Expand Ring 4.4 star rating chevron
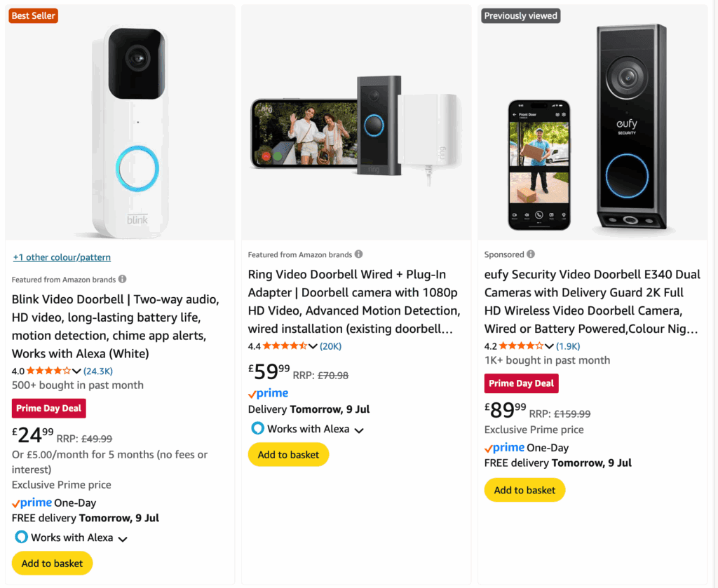The image size is (718, 588). pyautogui.click(x=313, y=346)
